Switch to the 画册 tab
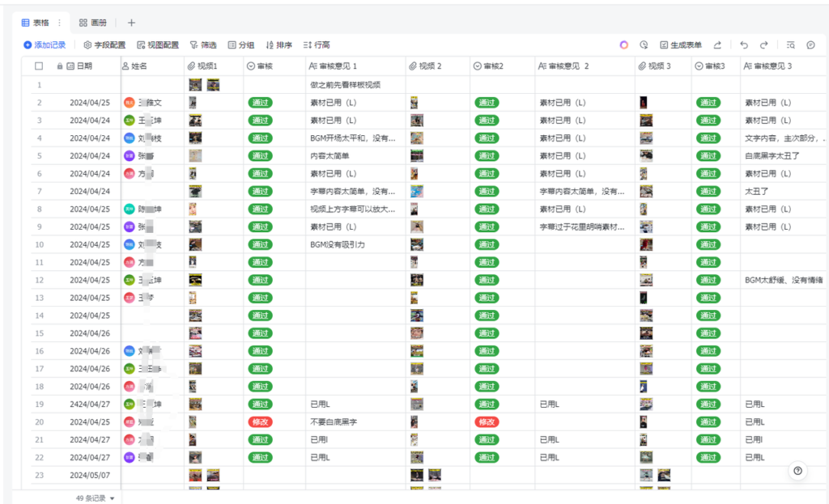 (x=91, y=22)
